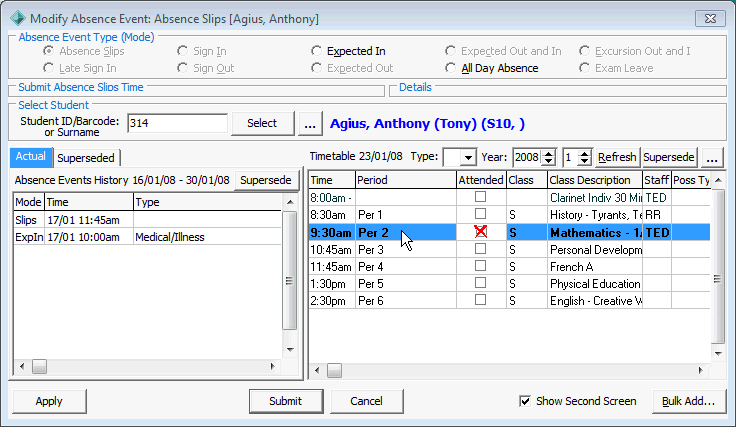Toggle Attended checkbox for Per 5
This screenshot has height=427, width=736.
click(480, 283)
